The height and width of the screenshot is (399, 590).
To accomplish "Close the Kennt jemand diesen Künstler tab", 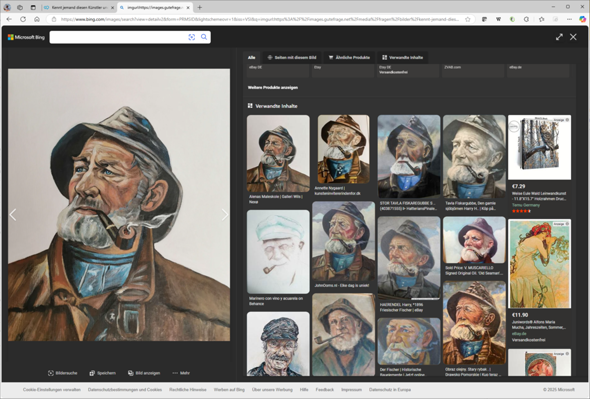I will tap(112, 8).
